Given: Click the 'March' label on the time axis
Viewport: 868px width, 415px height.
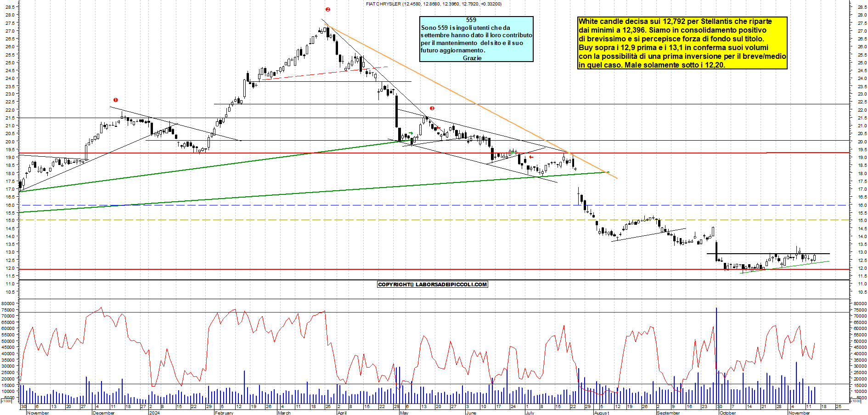Looking at the screenshot, I should (x=284, y=413).
